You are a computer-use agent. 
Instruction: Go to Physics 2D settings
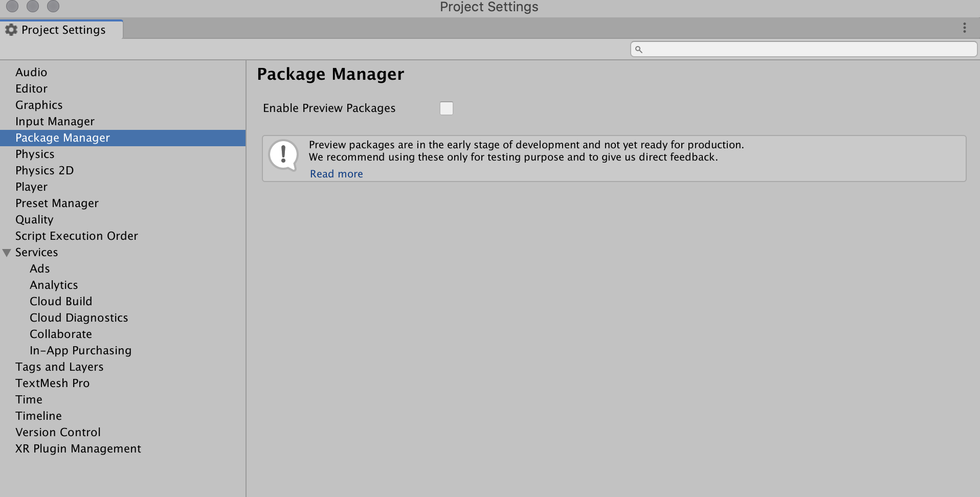coord(44,170)
